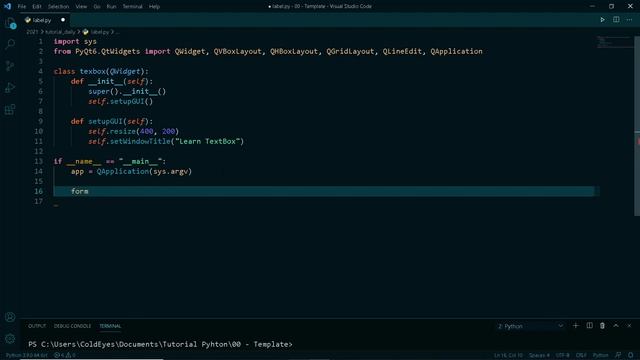Create a new terminal with plus icon
Viewport: 640px width, 360px height.
576,326
